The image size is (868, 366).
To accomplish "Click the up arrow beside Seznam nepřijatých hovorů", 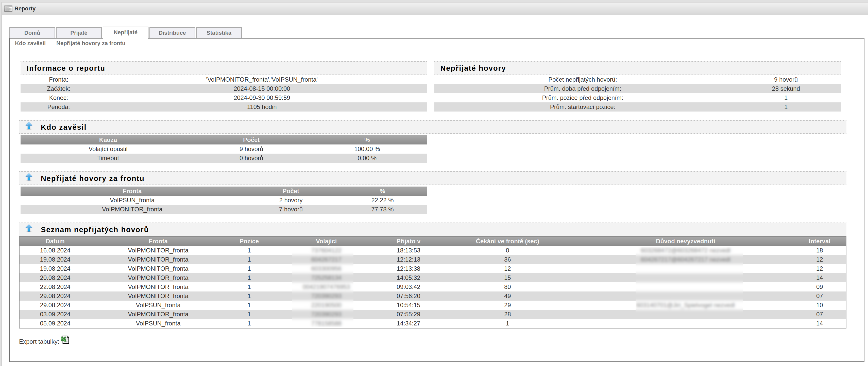I will click(x=29, y=228).
